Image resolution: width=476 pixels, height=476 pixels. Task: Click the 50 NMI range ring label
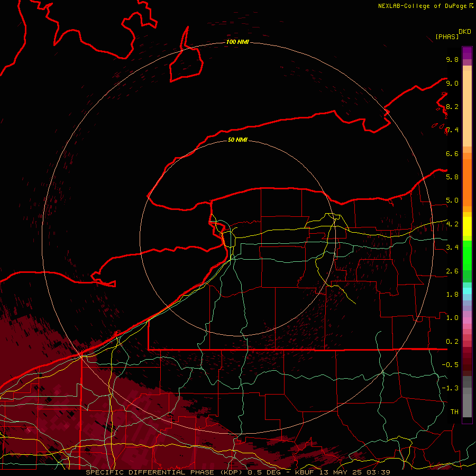tap(237, 140)
